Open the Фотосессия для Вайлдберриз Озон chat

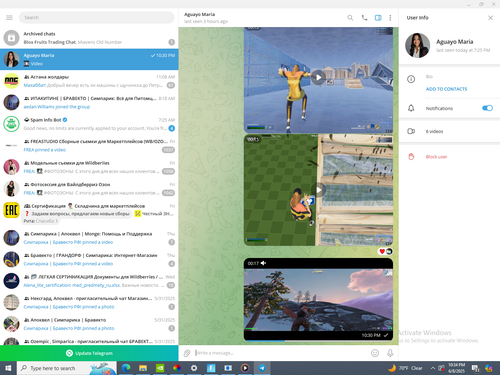(x=89, y=189)
